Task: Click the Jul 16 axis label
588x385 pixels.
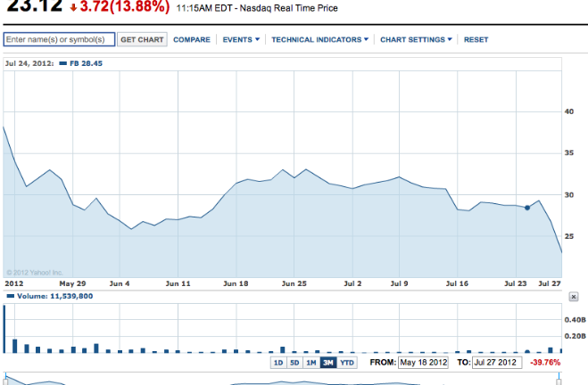Action: (x=457, y=283)
